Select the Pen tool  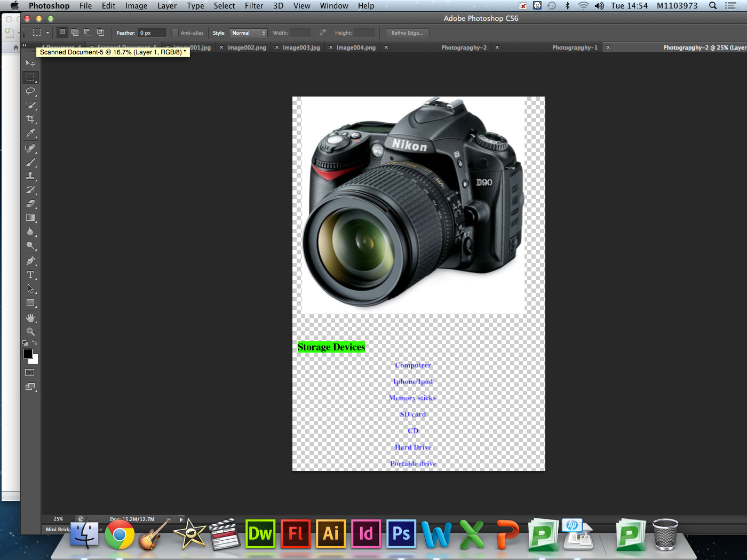30,261
